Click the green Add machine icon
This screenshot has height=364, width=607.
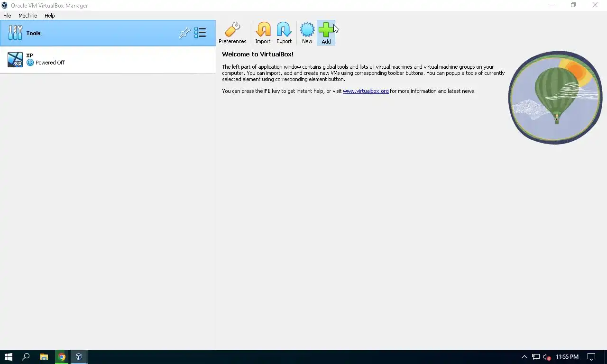point(326,33)
